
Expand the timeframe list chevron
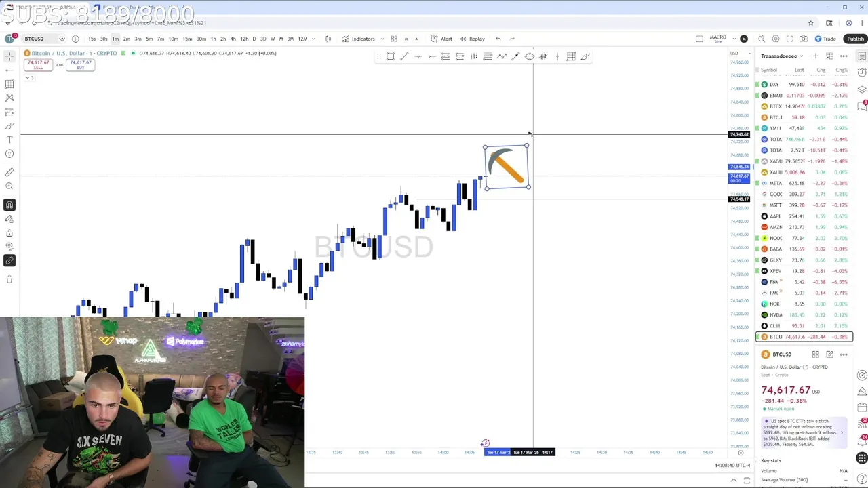pyautogui.click(x=312, y=39)
